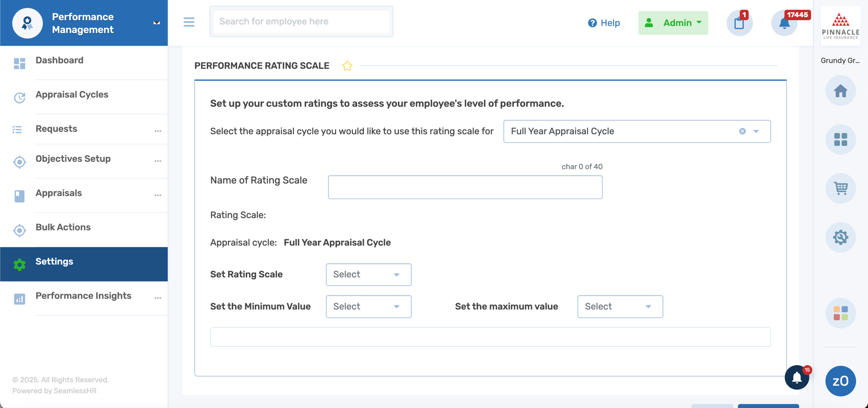Click the Dashboard grid icon

(19, 63)
